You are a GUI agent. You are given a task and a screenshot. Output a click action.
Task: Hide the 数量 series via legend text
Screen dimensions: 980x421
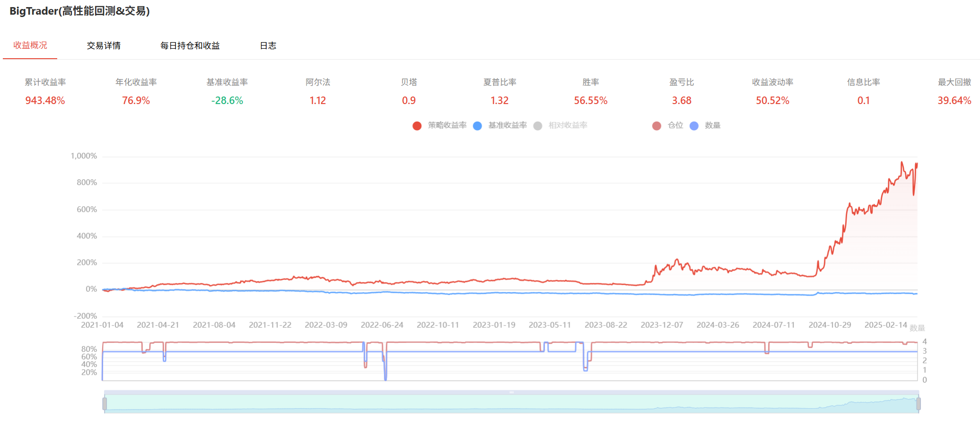click(x=712, y=125)
